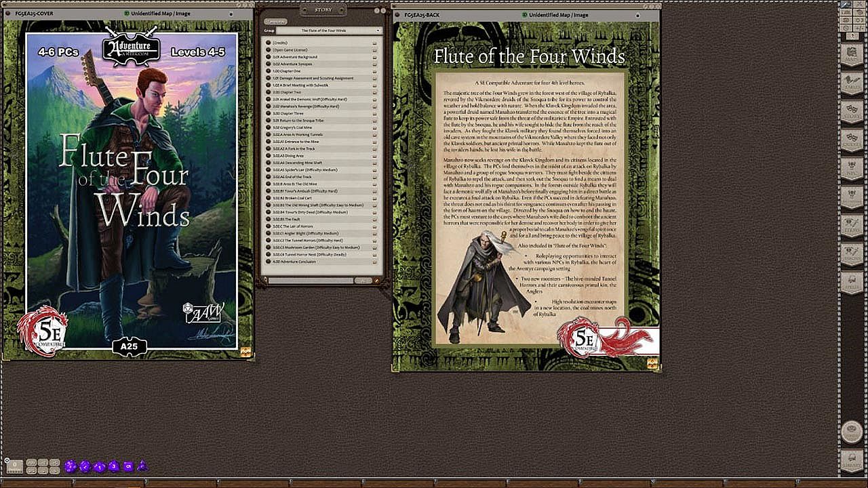Open the 0.01 Adventure Background story entry
This screenshot has height=488, width=868.
pyautogui.click(x=296, y=57)
